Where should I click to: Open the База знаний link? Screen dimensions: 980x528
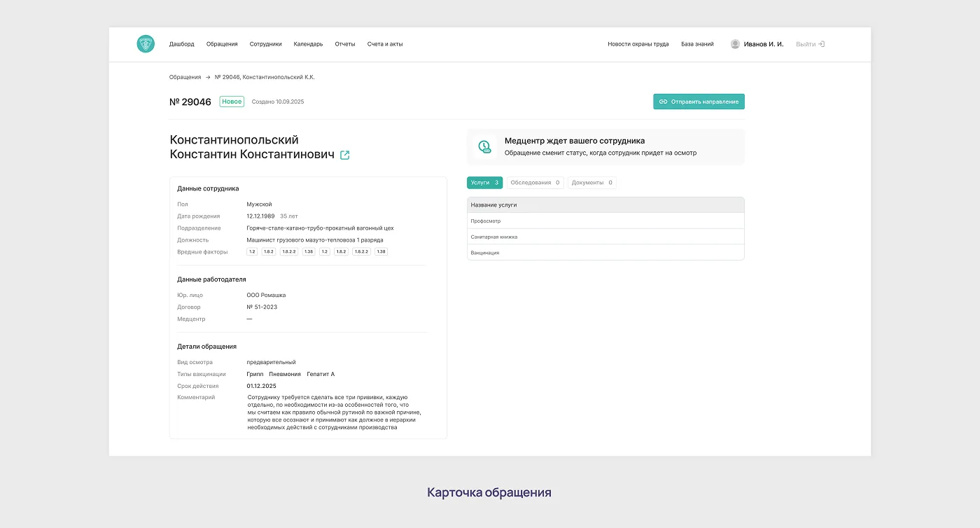coord(696,43)
